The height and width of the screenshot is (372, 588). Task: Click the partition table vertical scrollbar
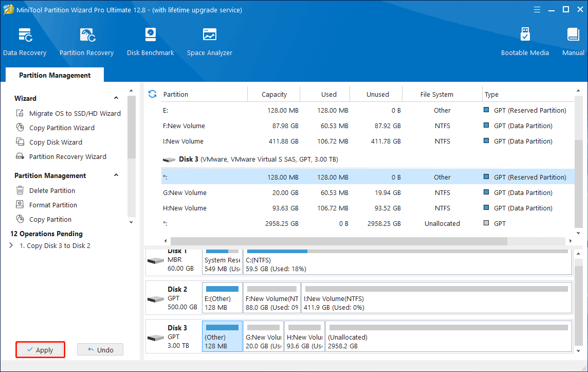[x=578, y=183]
